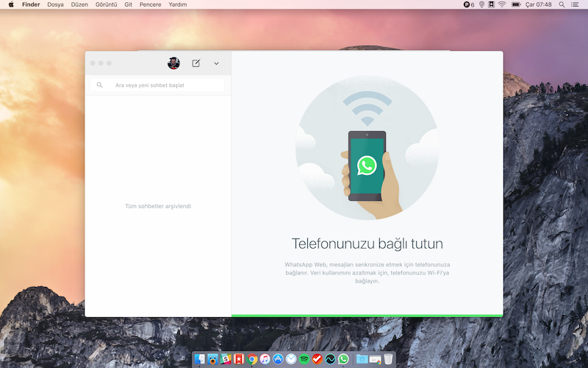Open the Trash in Dock
Image resolution: width=588 pixels, height=368 pixels.
pyautogui.click(x=388, y=359)
